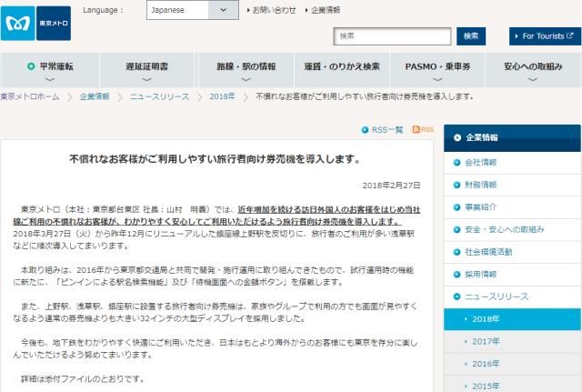
Task: Open the 平常運転 status menu
Action: 50,70
